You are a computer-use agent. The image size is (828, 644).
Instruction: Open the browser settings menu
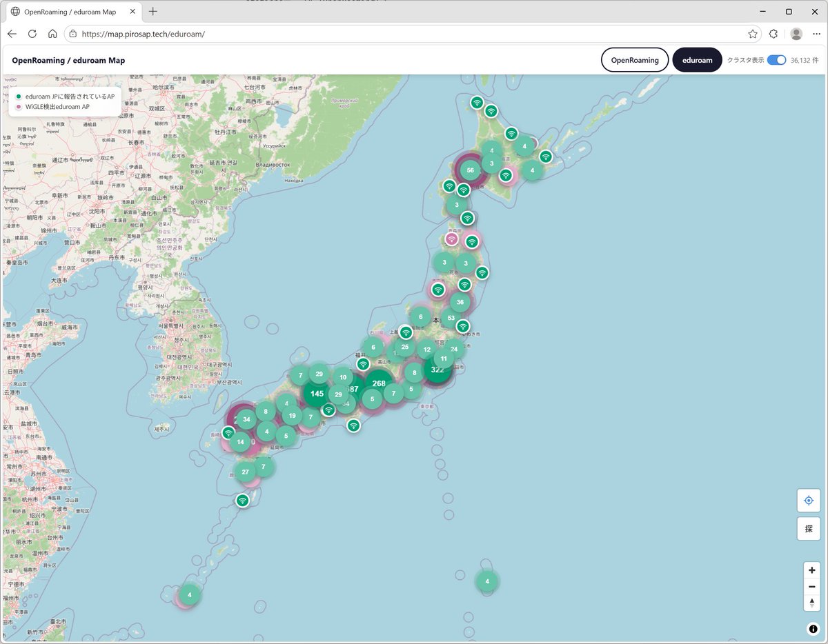[817, 33]
